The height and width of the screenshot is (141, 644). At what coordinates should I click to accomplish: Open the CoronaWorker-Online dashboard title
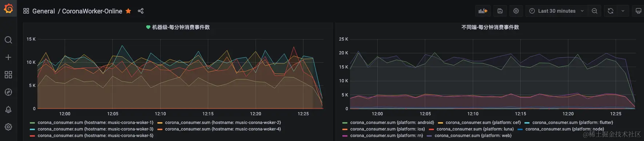click(92, 11)
